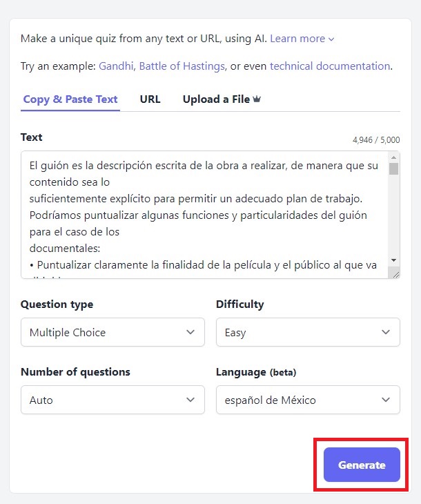
Task: Open the Difficulty dropdown set to Easy
Action: [308, 332]
